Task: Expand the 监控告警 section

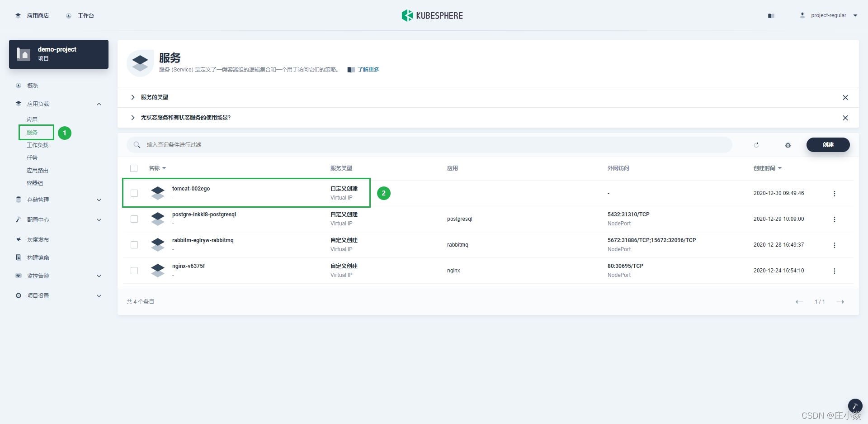Action: pyautogui.click(x=99, y=276)
